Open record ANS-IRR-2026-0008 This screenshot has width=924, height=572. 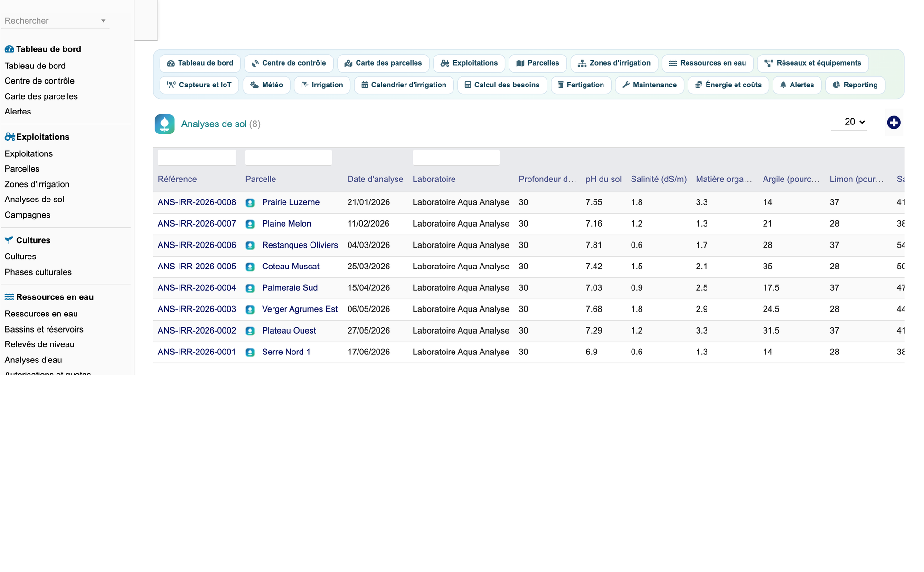(x=197, y=202)
